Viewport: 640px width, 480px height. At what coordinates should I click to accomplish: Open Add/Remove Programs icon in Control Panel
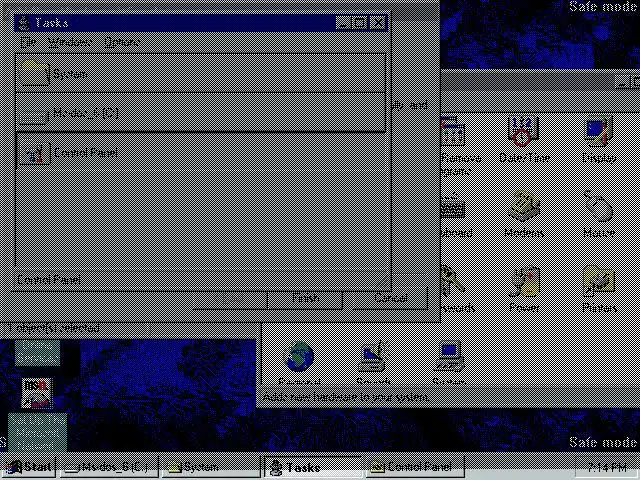[x=453, y=131]
